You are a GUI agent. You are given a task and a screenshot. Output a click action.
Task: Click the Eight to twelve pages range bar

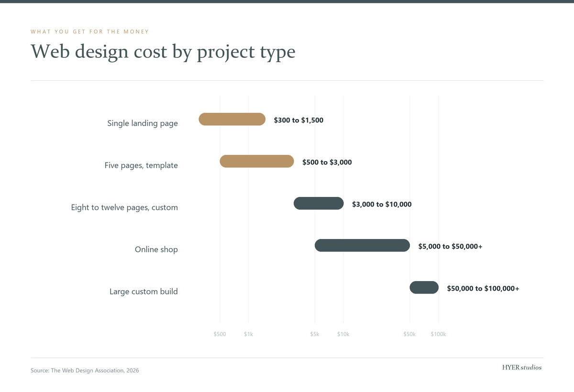pyautogui.click(x=319, y=203)
